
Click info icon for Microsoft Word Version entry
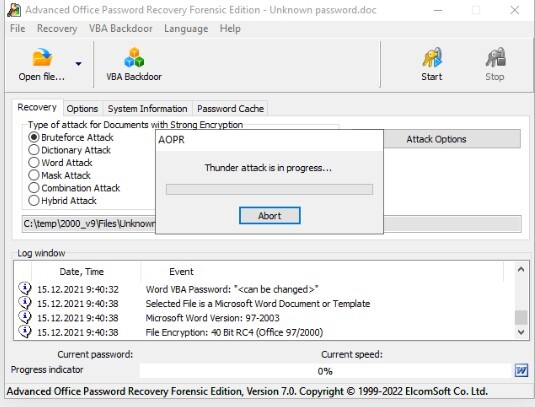point(25,317)
